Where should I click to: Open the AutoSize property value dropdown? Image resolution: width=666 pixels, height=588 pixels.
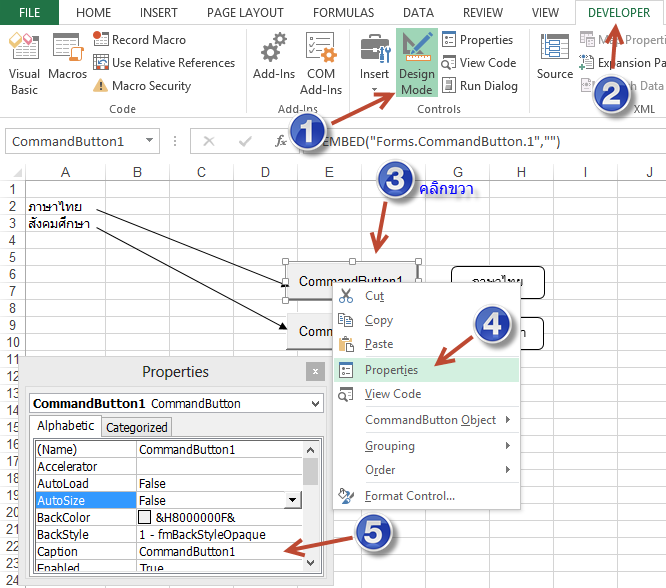tap(293, 500)
